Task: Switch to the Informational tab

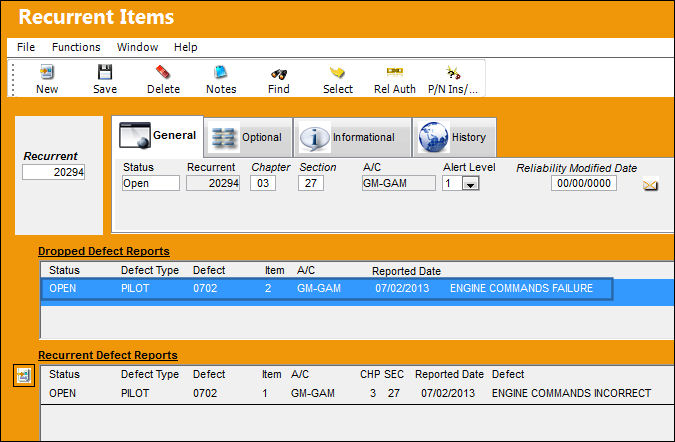Action: point(353,137)
